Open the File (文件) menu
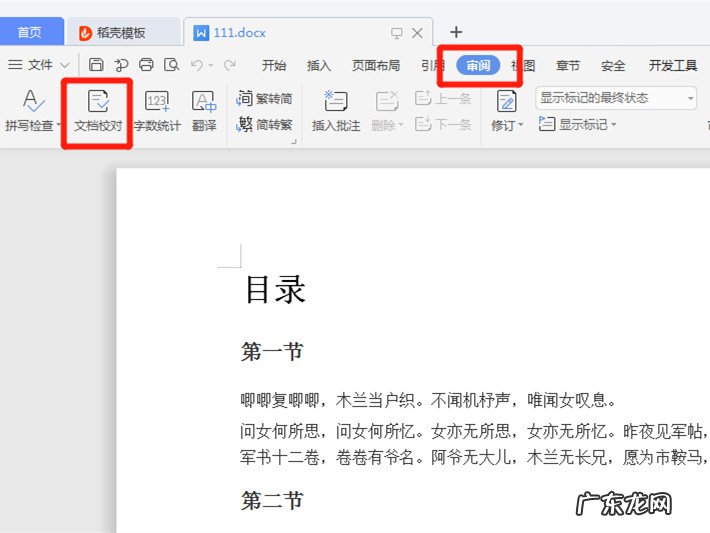This screenshot has width=710, height=533. (x=40, y=65)
